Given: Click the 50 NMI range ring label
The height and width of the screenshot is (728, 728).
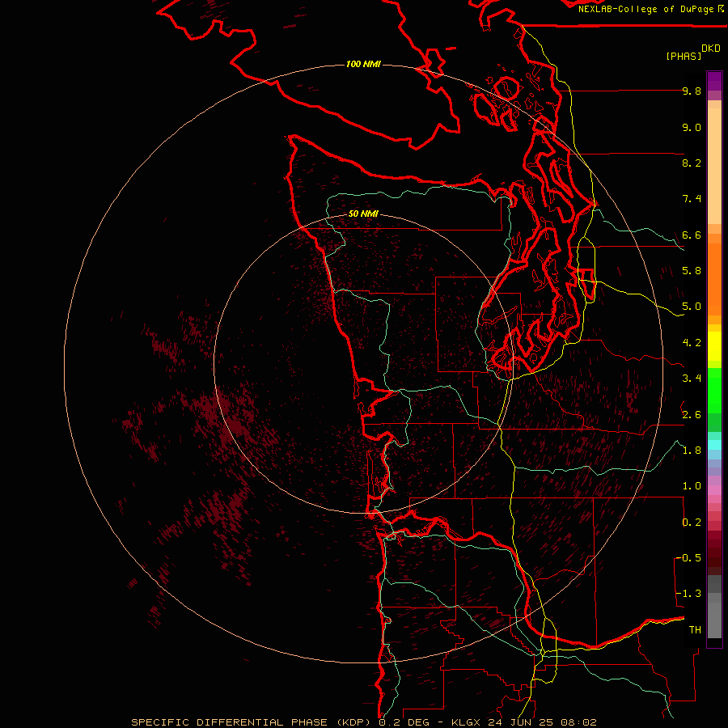Looking at the screenshot, I should click(x=363, y=214).
